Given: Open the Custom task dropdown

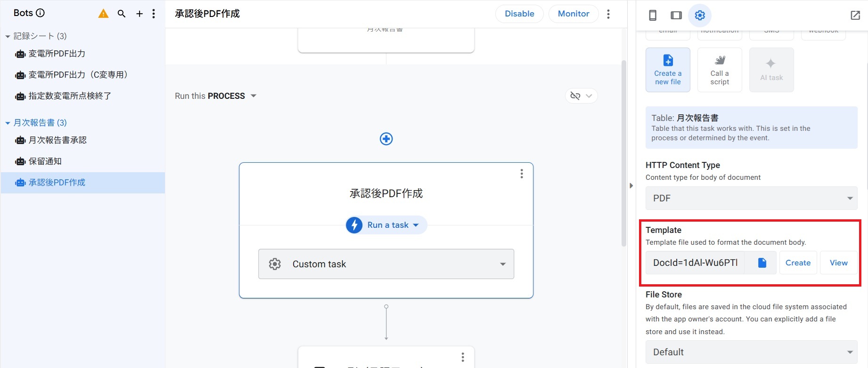Looking at the screenshot, I should tap(386, 264).
